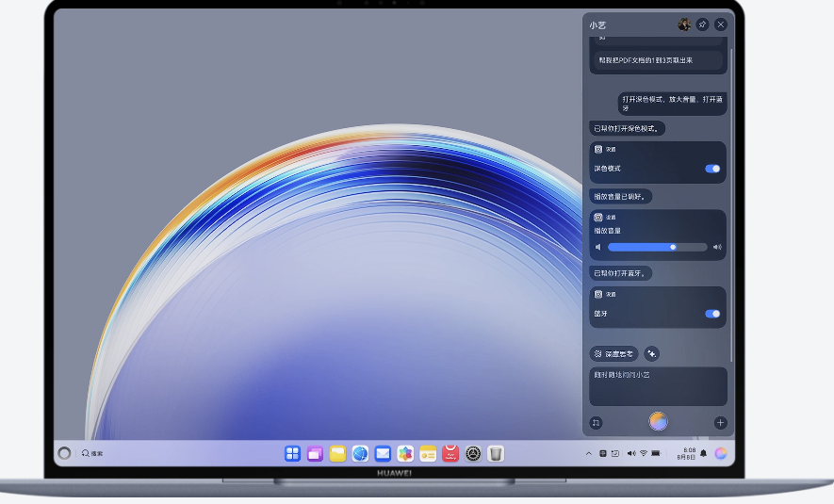The height and width of the screenshot is (504, 834).
Task: Enable the 深度思考 deep thinking button
Action: pos(613,353)
